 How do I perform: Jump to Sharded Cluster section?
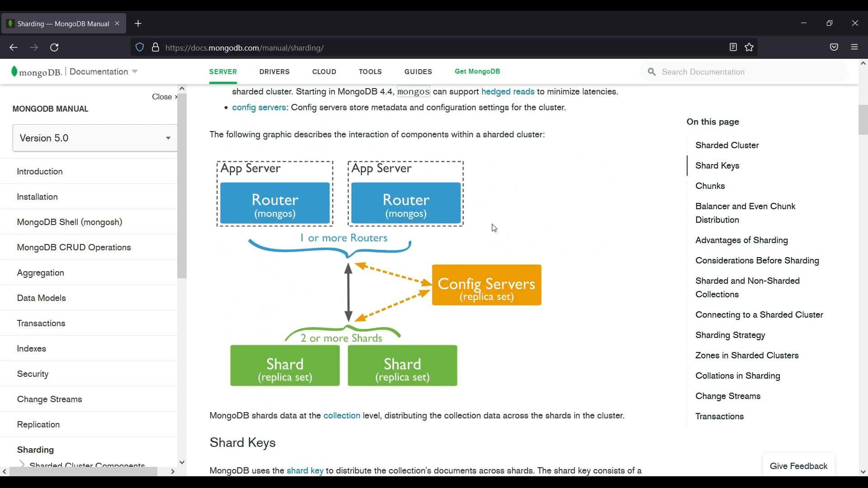coord(727,145)
